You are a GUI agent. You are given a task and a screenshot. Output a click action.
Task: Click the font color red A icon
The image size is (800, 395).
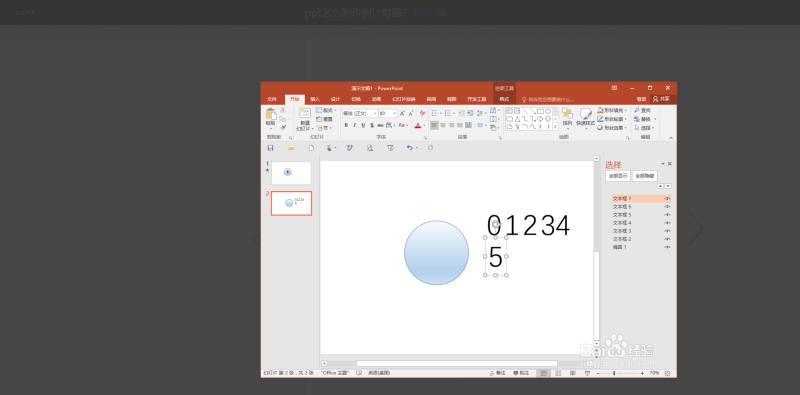[417, 125]
